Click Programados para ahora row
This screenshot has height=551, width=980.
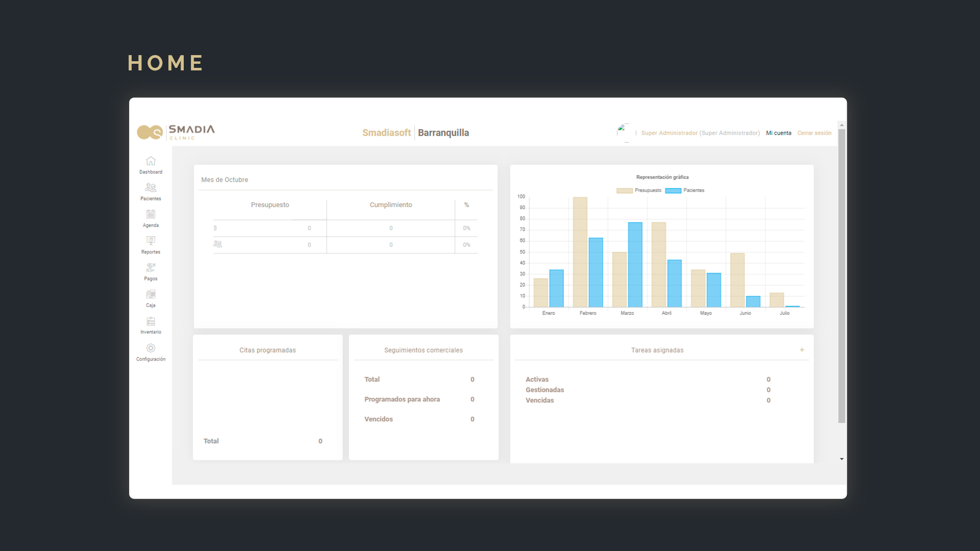coord(420,399)
